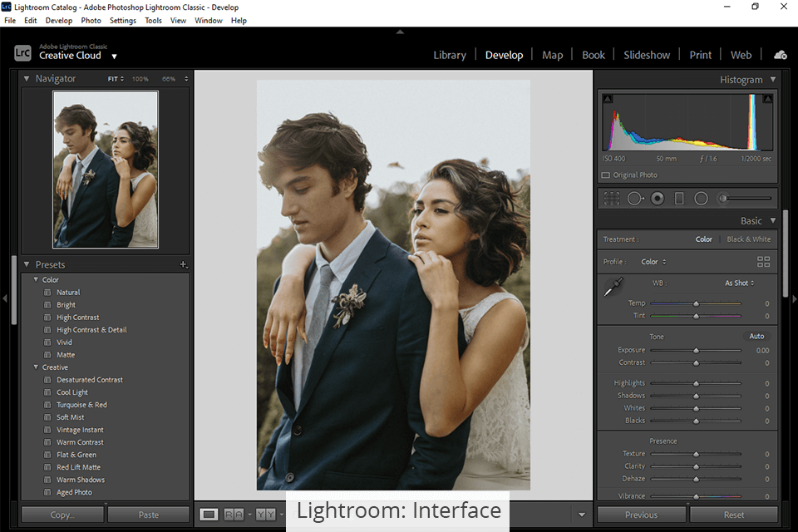Collapse the Creative presets group
This screenshot has width=798, height=532.
36,367
